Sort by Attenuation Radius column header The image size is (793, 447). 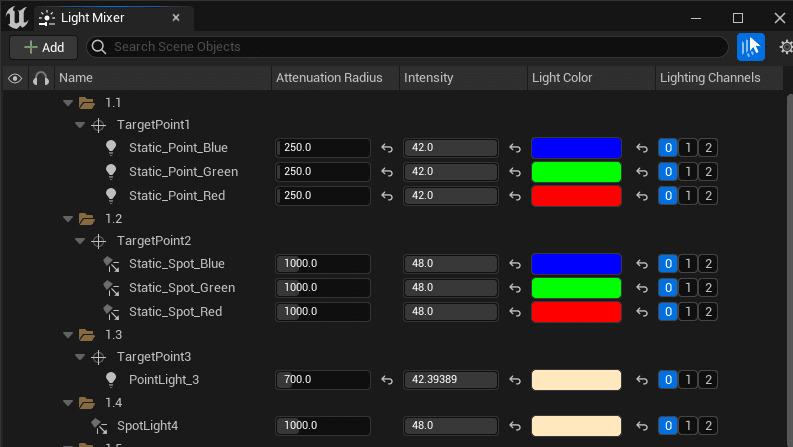click(x=335, y=78)
